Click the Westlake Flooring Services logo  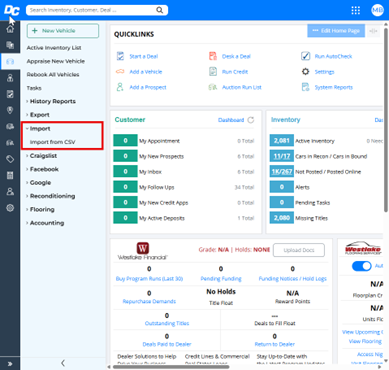click(x=363, y=248)
